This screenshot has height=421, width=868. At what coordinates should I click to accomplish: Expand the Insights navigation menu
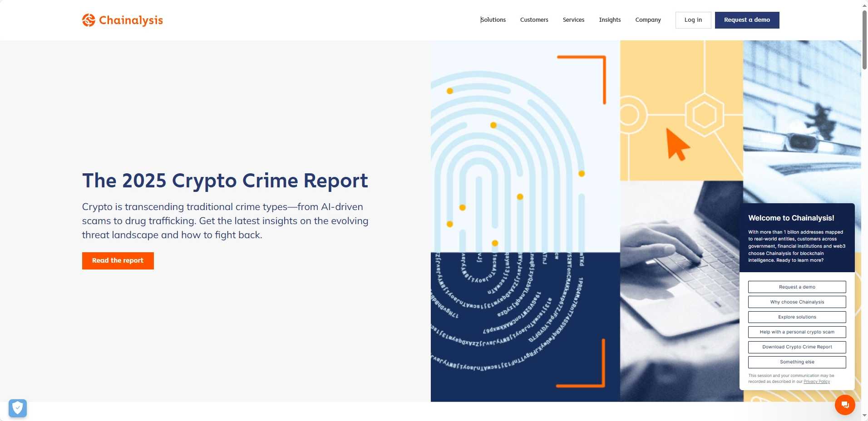point(610,20)
